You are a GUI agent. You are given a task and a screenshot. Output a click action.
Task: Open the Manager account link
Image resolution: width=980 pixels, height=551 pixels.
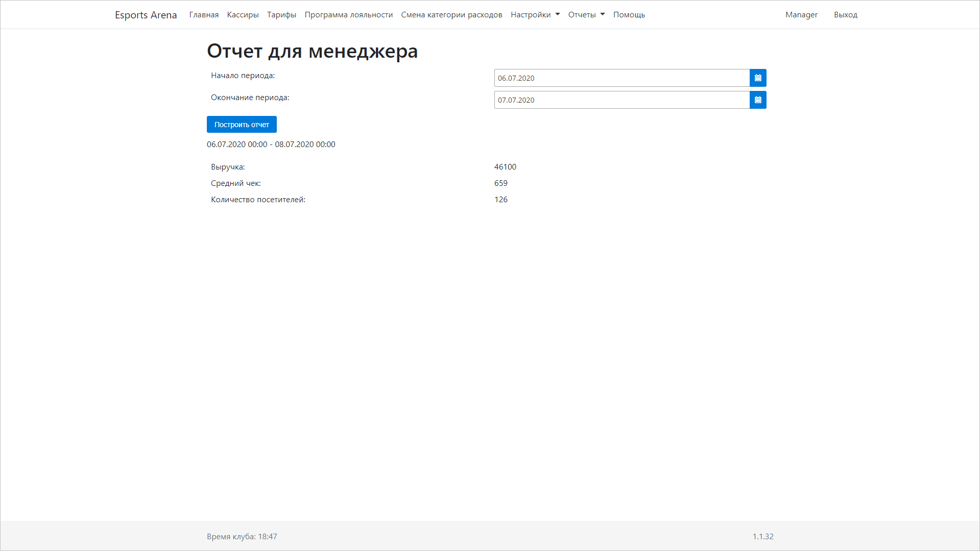point(801,14)
